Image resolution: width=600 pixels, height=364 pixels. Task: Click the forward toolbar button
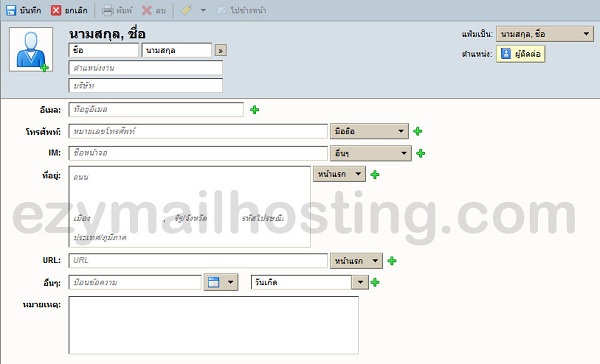point(241,10)
